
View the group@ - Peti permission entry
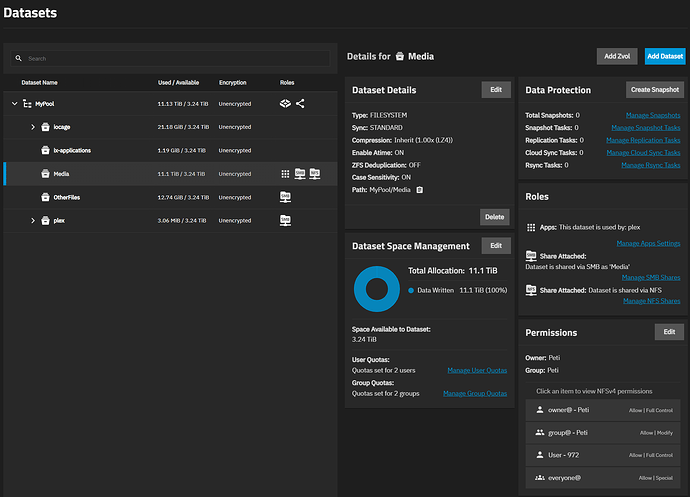click(x=603, y=433)
